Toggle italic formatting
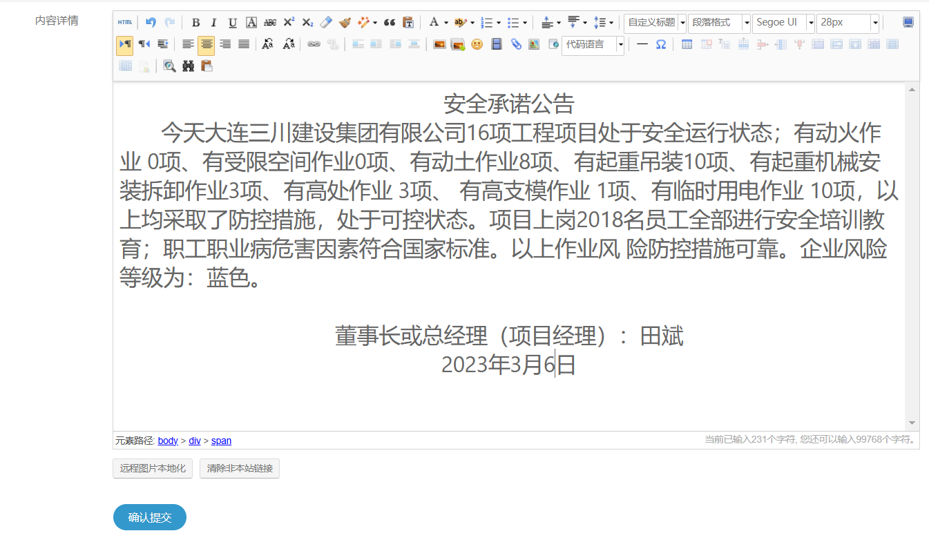The height and width of the screenshot is (560, 929). click(214, 23)
